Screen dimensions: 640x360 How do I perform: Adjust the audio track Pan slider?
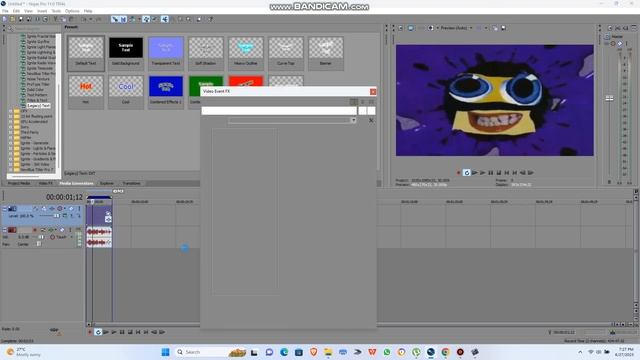point(39,244)
